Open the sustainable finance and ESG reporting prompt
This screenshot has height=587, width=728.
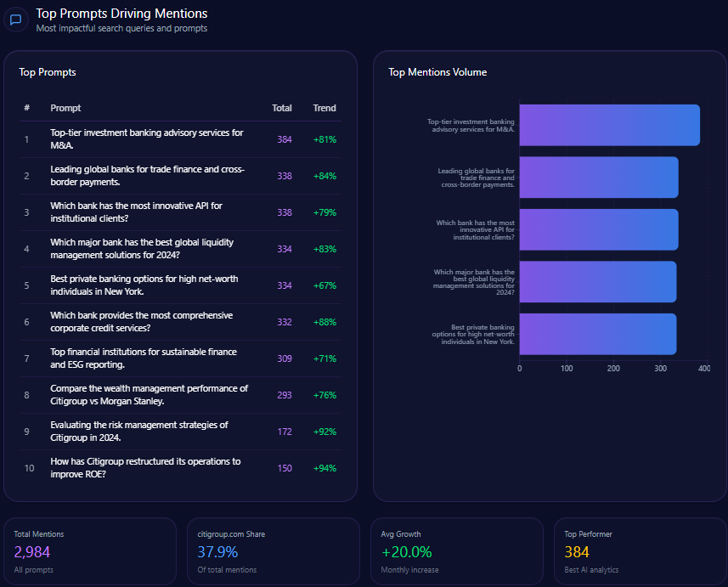pos(143,358)
